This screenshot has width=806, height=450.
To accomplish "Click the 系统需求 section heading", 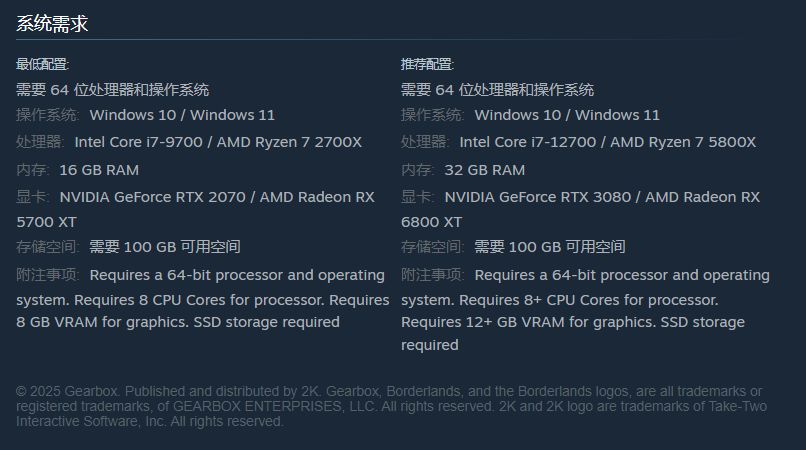I will coord(52,24).
